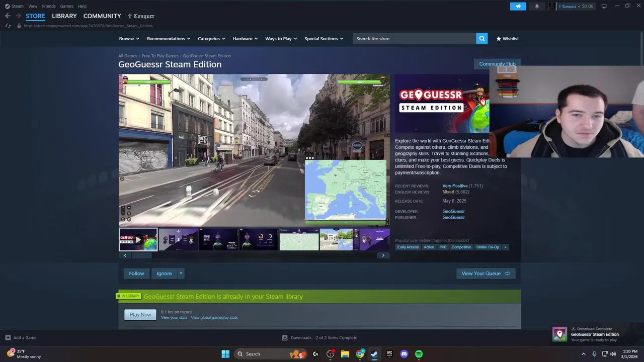
Task: Open the Friends menu
Action: click(49, 6)
